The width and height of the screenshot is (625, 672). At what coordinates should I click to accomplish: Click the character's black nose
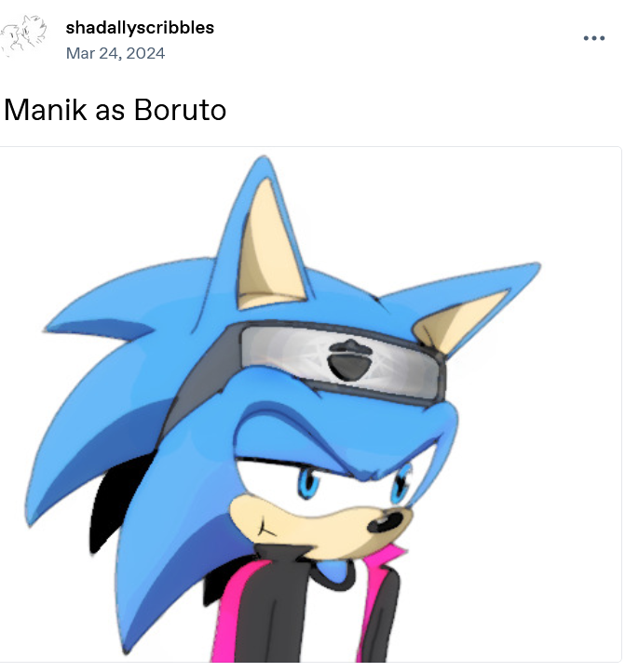click(386, 522)
